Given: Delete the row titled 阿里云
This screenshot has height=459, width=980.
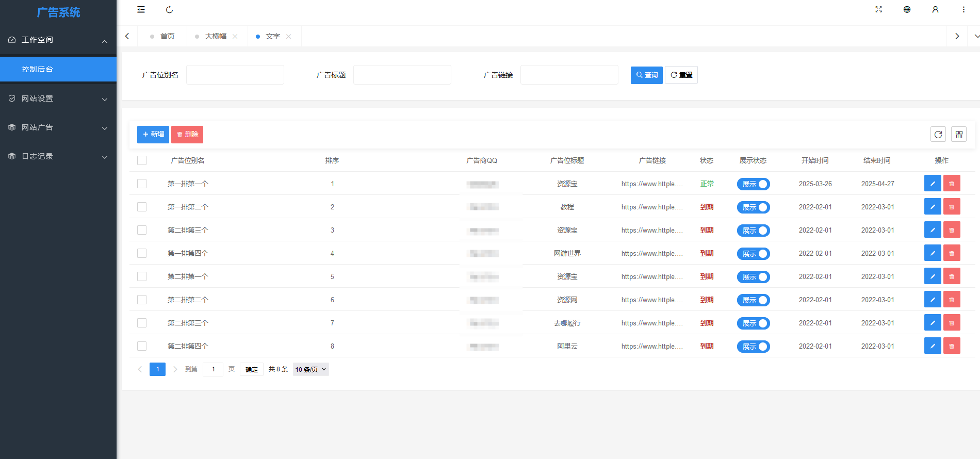Looking at the screenshot, I should coord(952,346).
